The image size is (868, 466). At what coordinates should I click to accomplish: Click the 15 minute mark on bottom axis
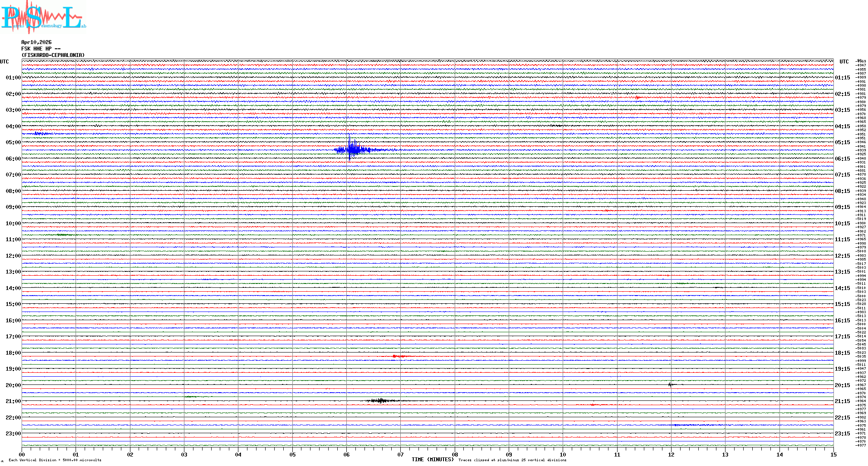click(x=833, y=455)
